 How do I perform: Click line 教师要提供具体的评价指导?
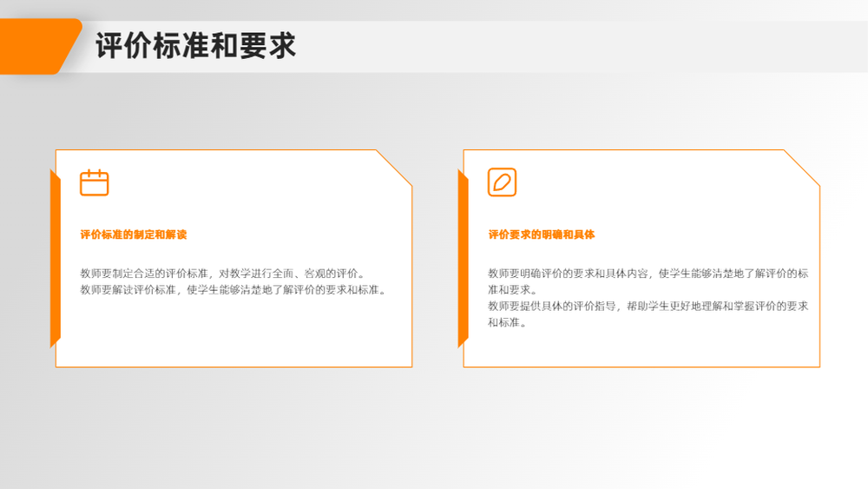tap(648, 314)
